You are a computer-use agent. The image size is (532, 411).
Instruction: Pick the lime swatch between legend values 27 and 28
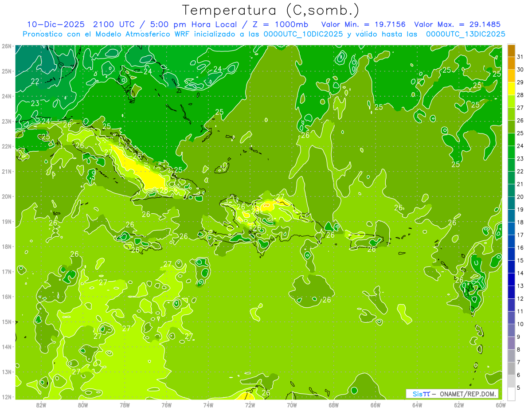(x=511, y=101)
